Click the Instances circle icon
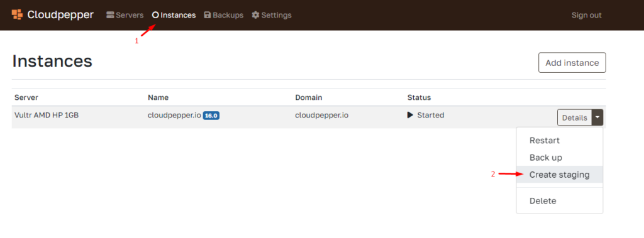This screenshot has width=644, height=238. [x=155, y=15]
